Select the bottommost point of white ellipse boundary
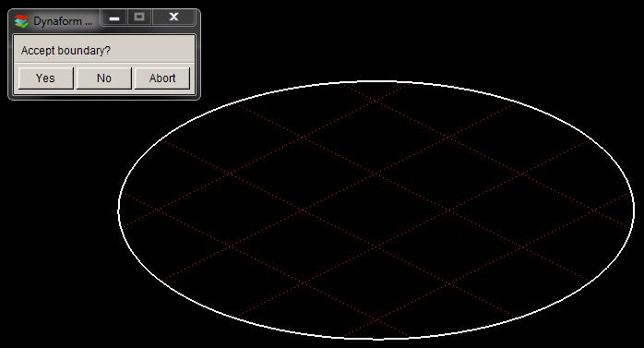 pos(376,339)
